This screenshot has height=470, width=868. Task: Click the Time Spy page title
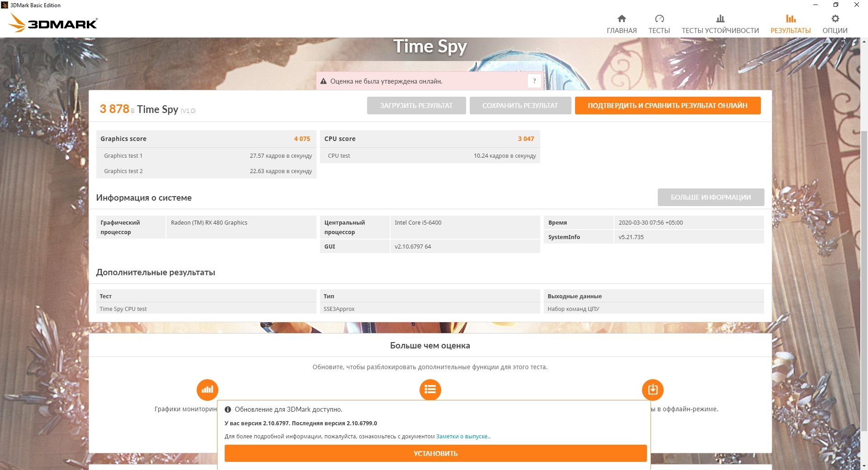(430, 46)
